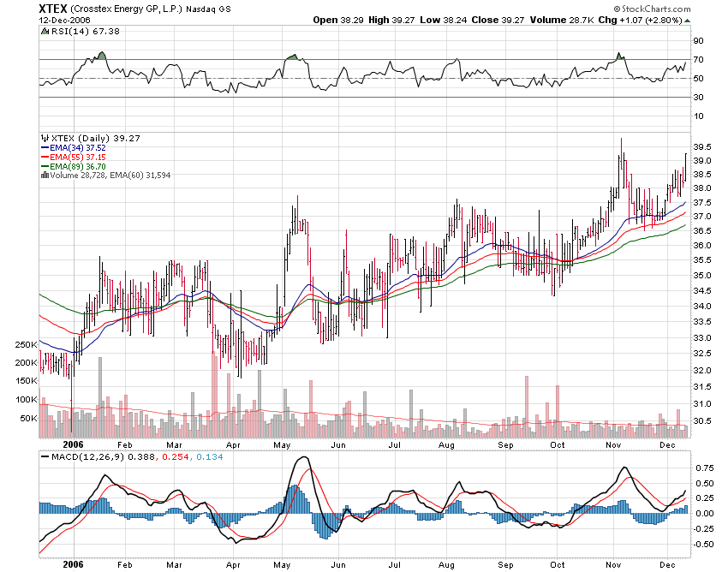Click the Chg +1.07 (+2.80%) value
This screenshot has height=572, width=728.
coord(641,20)
